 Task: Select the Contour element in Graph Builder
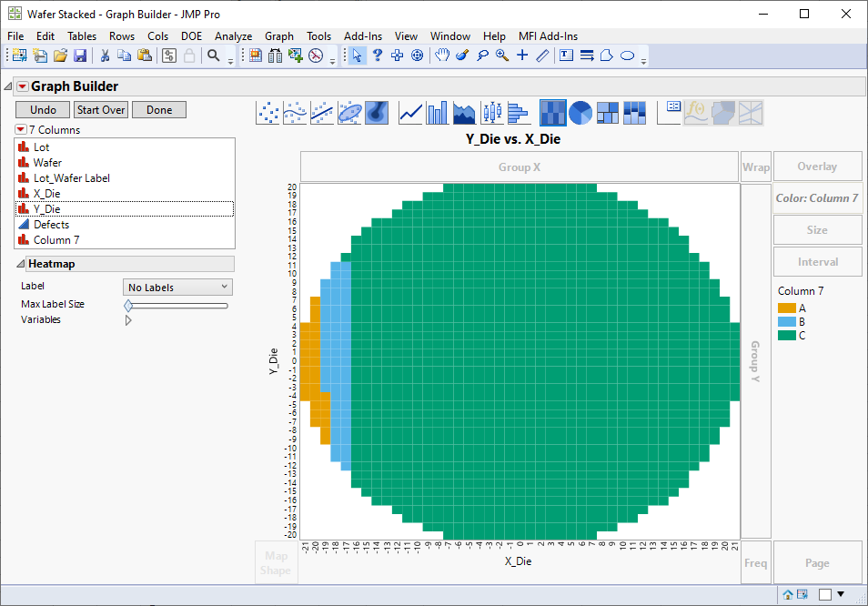tap(377, 113)
